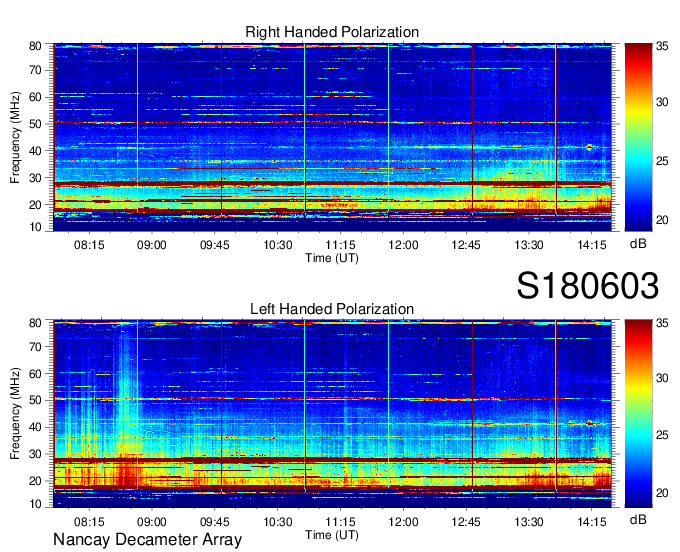This screenshot has height=552, width=680.
Task: Click the 11:15 tick label under the bottom plot
Action: coord(340,522)
